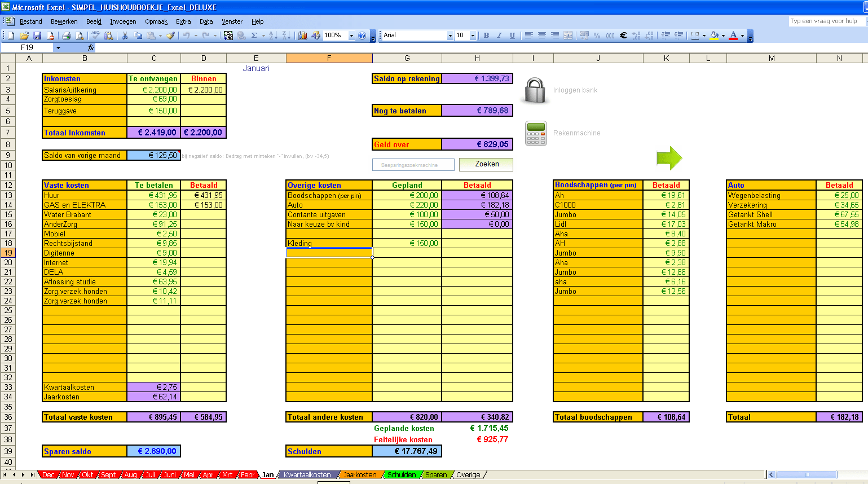Open the 100% zoom dropdown

tap(351, 36)
